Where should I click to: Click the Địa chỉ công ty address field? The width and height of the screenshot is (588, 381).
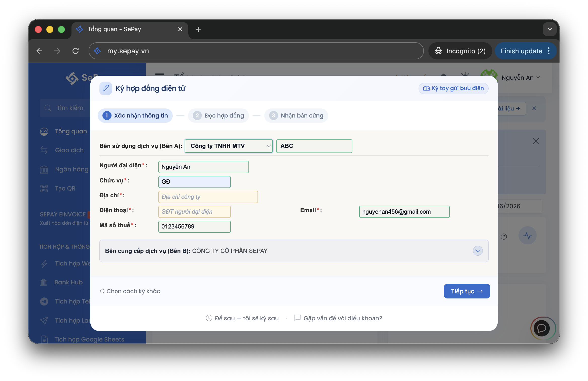coord(208,197)
